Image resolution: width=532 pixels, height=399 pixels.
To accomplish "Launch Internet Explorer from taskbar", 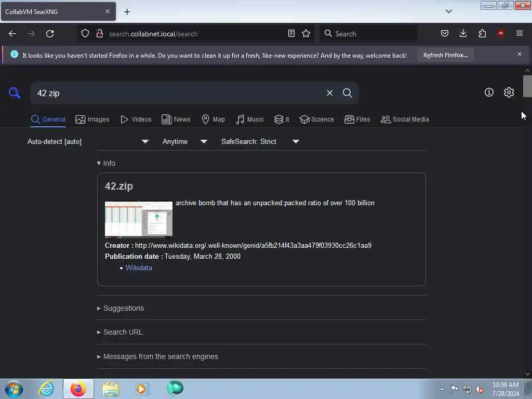I will (x=46, y=389).
